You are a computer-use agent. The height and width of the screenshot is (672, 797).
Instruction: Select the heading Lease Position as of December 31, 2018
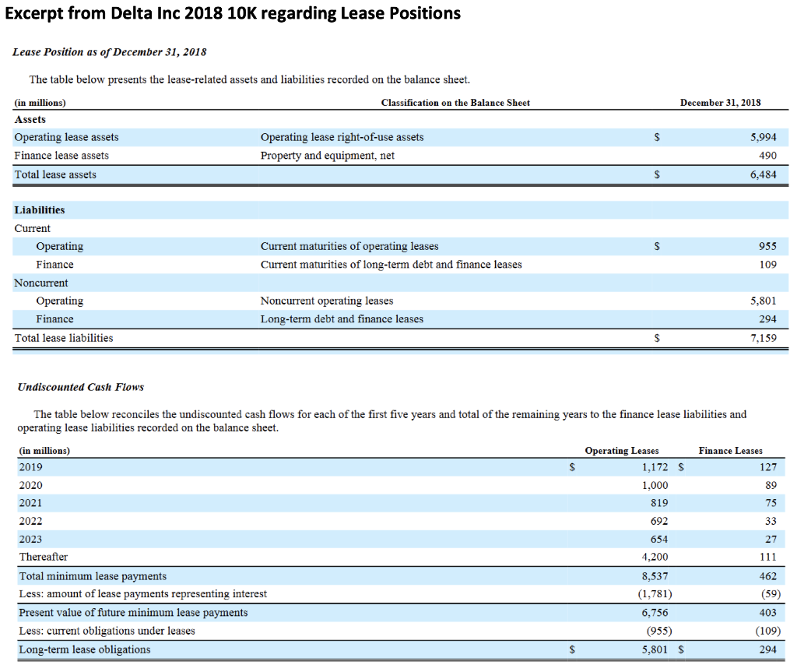coord(109,51)
